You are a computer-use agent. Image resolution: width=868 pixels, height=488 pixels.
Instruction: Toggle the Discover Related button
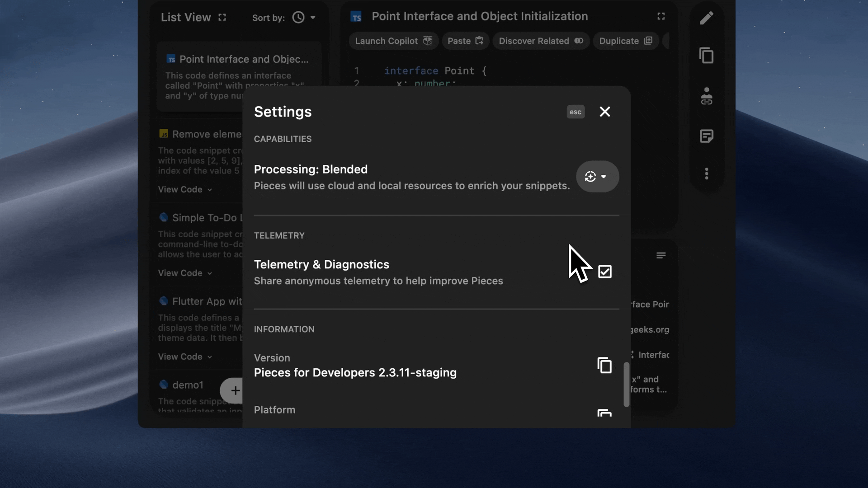[x=541, y=41]
